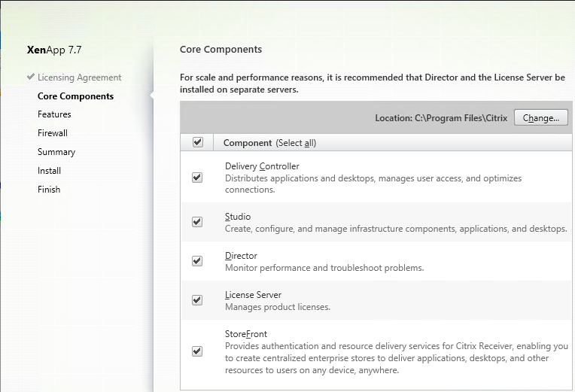Viewport: 575px width, 392px height.
Task: Click the Location: C:\Program Files\Citrix text
Action: 441,118
